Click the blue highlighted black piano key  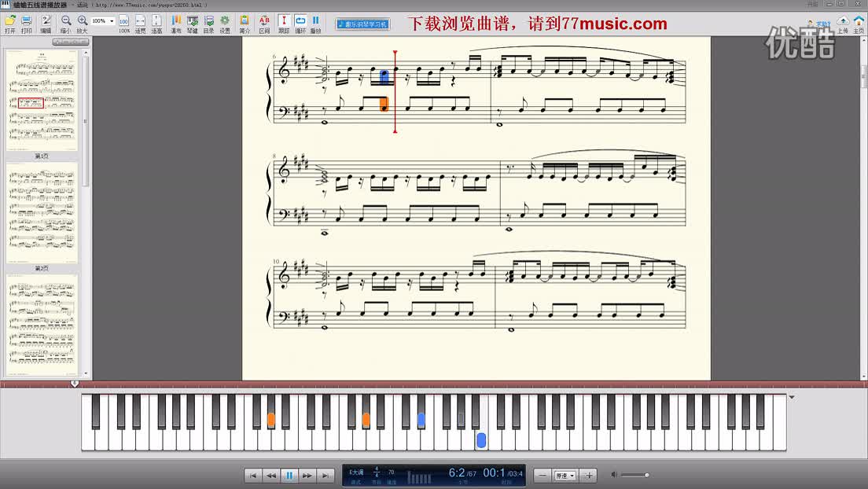coord(421,420)
